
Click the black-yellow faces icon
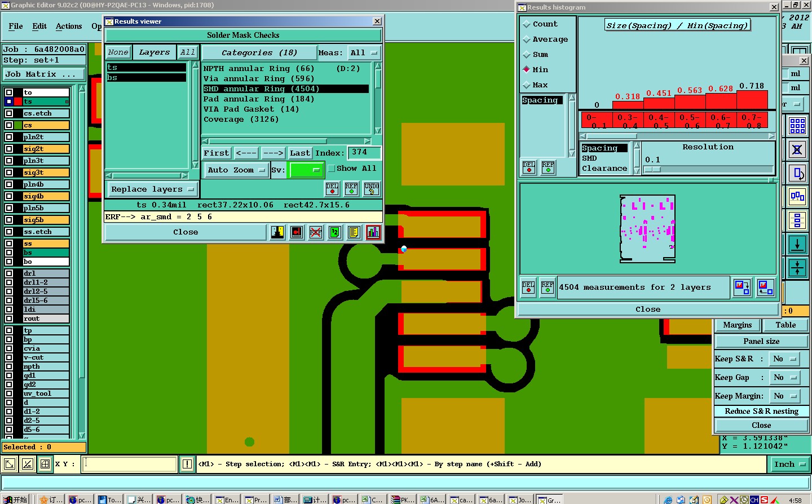(277, 232)
